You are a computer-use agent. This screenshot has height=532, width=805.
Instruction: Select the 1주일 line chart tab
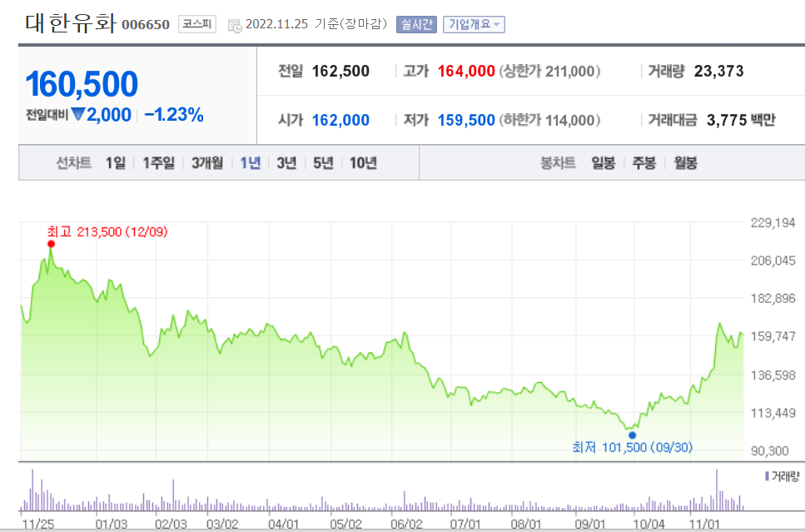tap(159, 163)
